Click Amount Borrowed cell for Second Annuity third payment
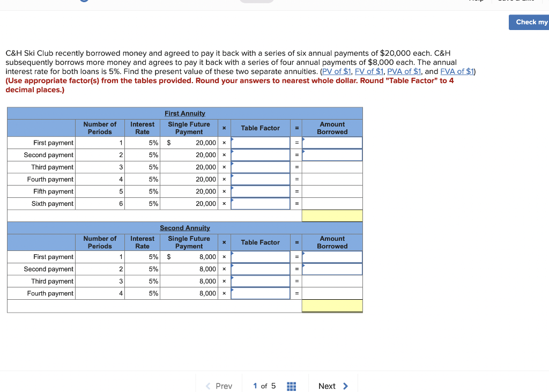 tap(332, 282)
